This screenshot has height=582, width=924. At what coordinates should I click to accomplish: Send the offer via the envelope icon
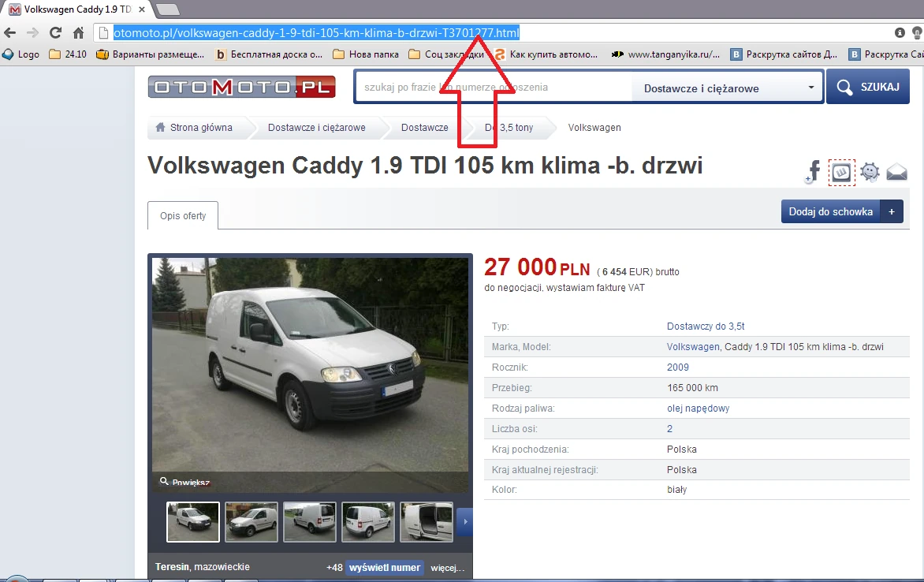click(x=897, y=172)
